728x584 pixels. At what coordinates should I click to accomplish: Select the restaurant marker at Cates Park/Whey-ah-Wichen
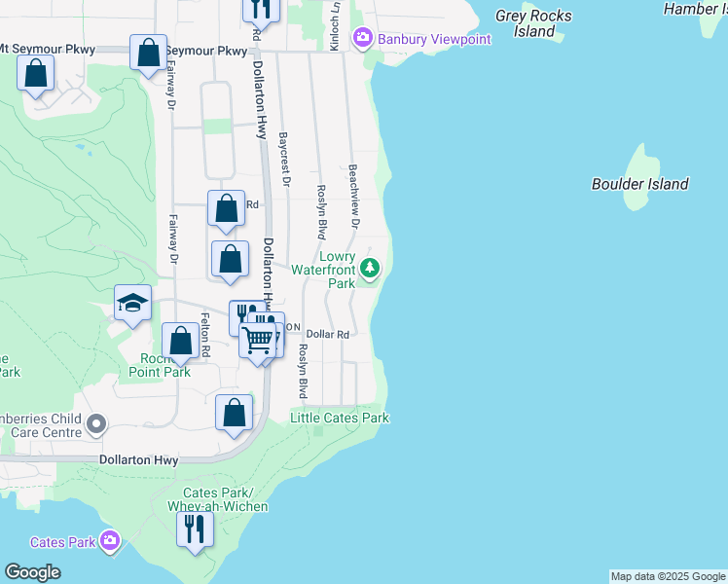[195, 529]
